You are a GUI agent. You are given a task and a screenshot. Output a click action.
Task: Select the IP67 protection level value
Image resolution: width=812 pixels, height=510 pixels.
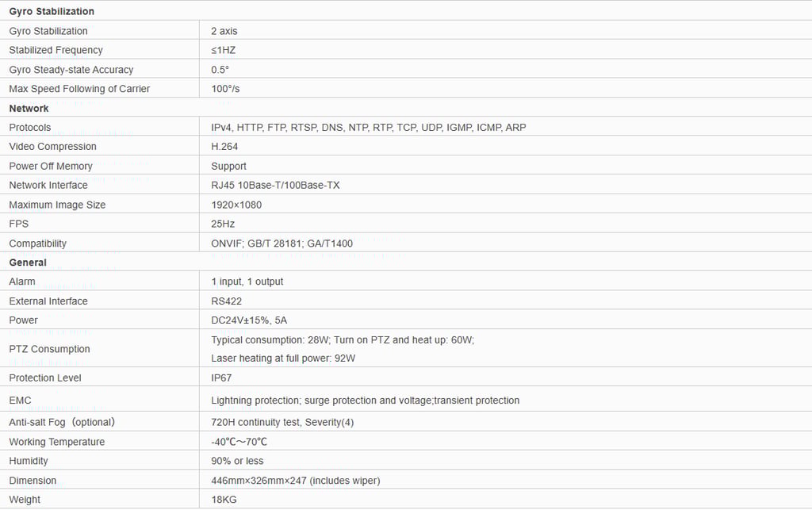coord(221,378)
